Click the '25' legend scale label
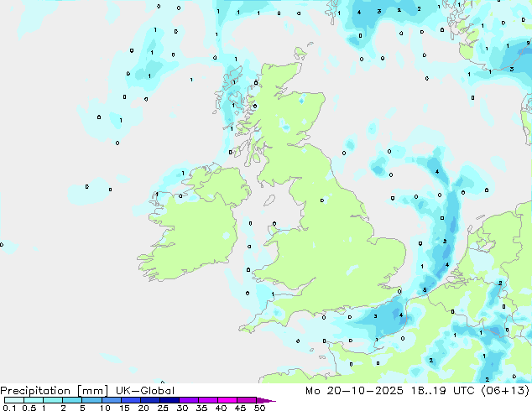The width and height of the screenshot is (532, 411). pos(163,408)
